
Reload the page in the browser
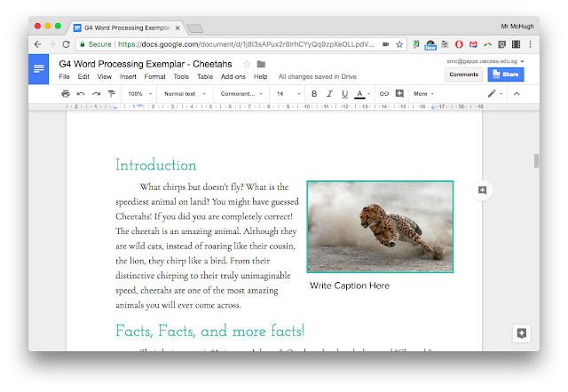pyautogui.click(x=66, y=44)
